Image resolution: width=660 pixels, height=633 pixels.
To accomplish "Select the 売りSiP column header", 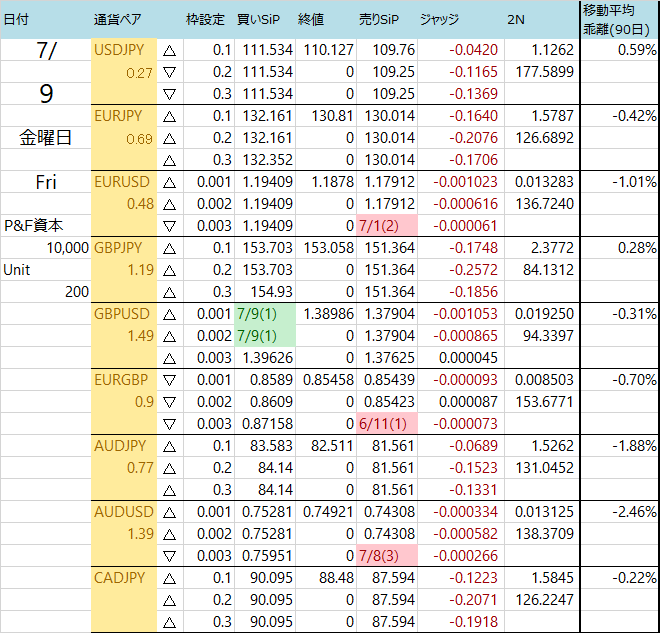I will [x=387, y=19].
